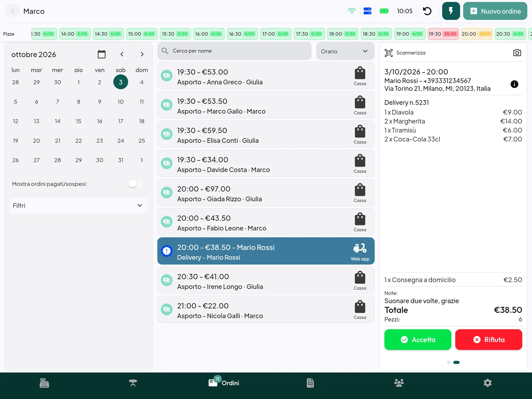Open the Giada Rizzo €97.00 order
The width and height of the screenshot is (532, 399).
[x=266, y=193]
